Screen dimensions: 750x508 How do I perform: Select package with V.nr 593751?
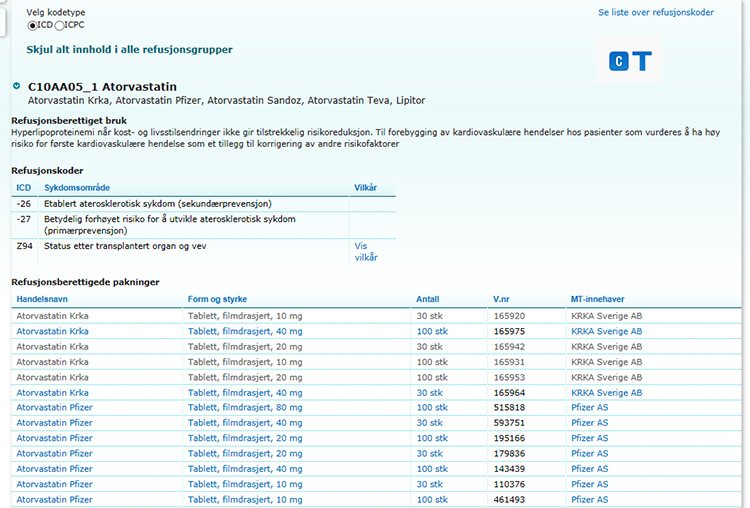tap(509, 423)
